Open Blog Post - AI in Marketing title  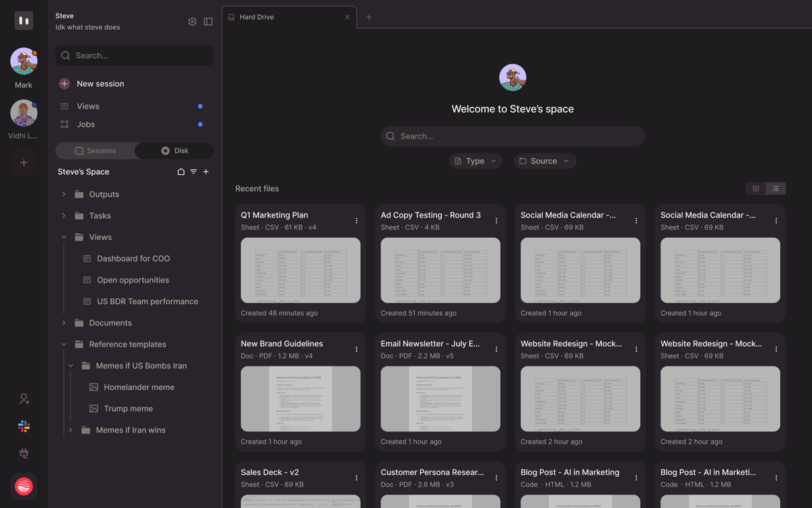tap(570, 473)
